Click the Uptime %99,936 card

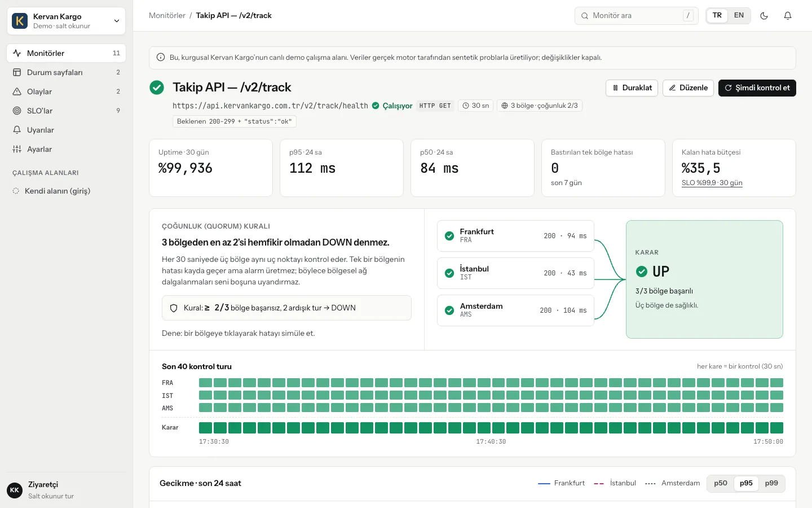point(211,168)
